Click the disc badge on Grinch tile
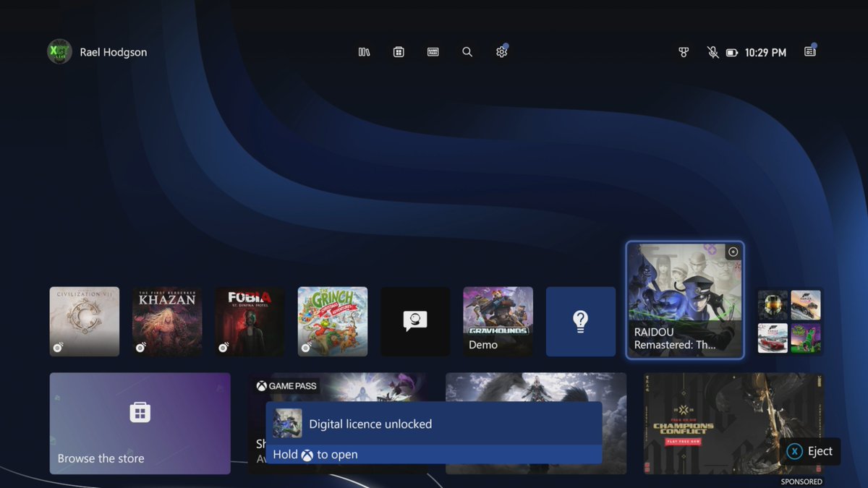This screenshot has width=868, height=488. (x=306, y=348)
